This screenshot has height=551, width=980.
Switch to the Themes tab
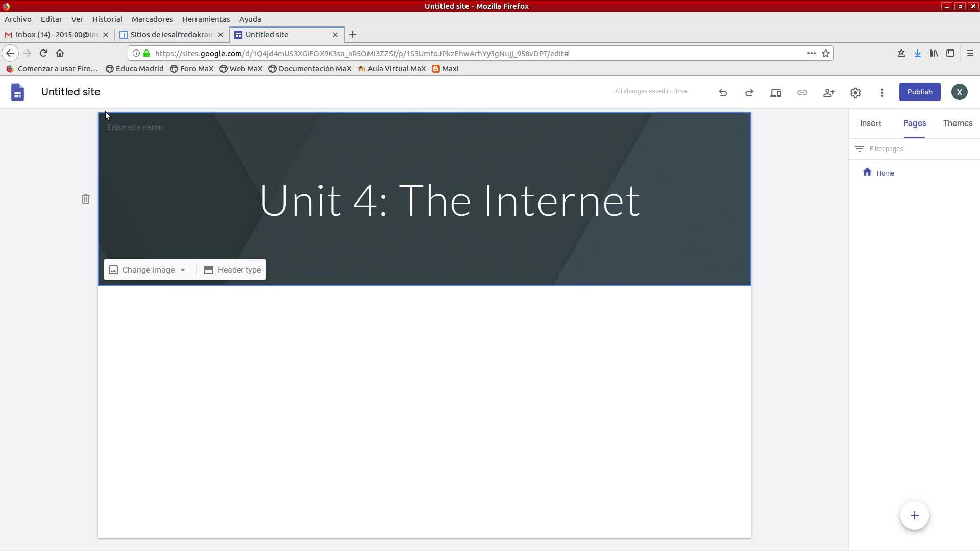pos(957,123)
